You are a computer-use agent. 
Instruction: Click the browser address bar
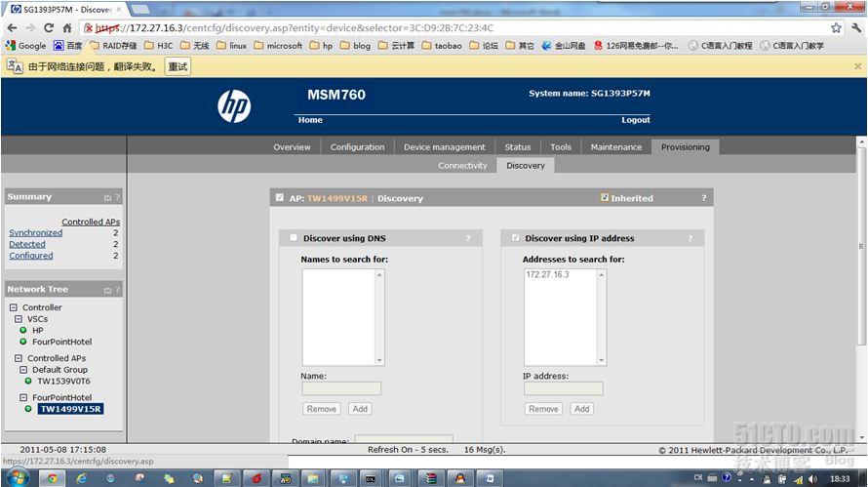coord(454,27)
